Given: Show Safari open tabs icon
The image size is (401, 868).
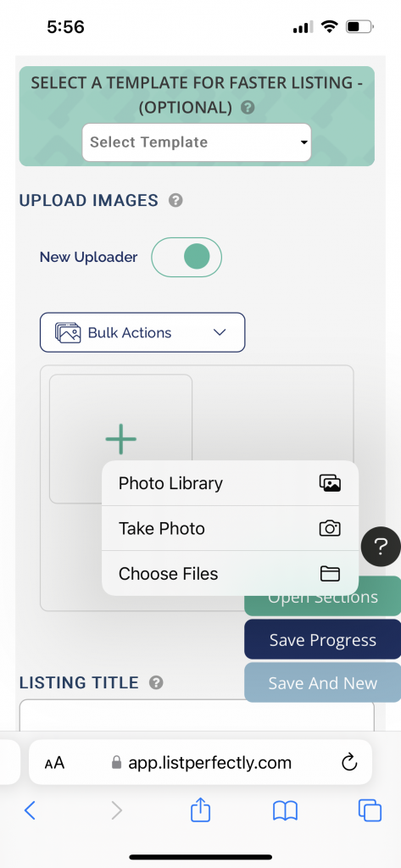Looking at the screenshot, I should (370, 811).
